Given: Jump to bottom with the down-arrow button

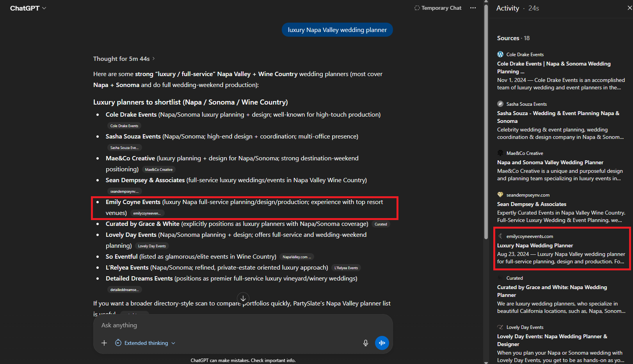Looking at the screenshot, I should click(x=243, y=298).
